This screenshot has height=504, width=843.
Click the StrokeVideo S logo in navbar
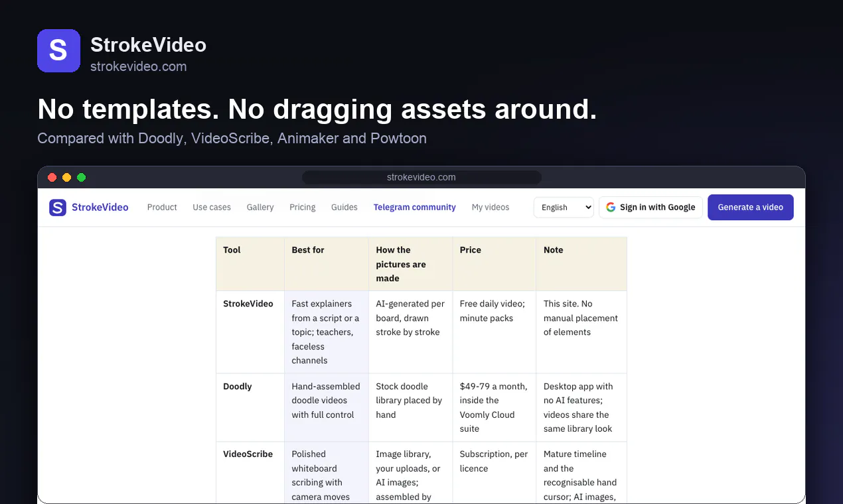click(x=58, y=208)
